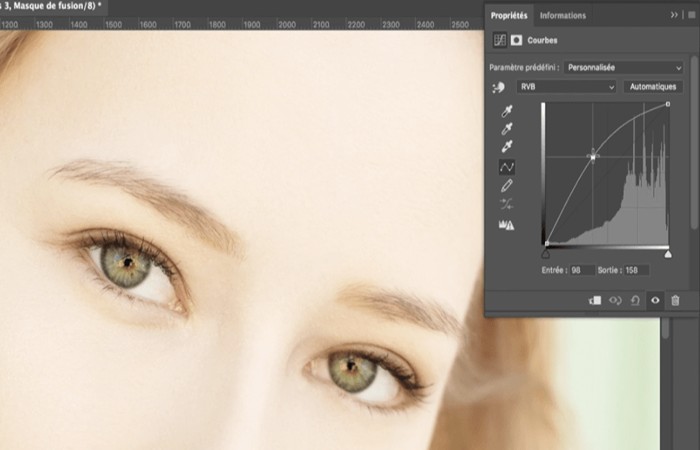Toggle the adjustment layer visibility eye
This screenshot has height=450, width=700.
655,300
